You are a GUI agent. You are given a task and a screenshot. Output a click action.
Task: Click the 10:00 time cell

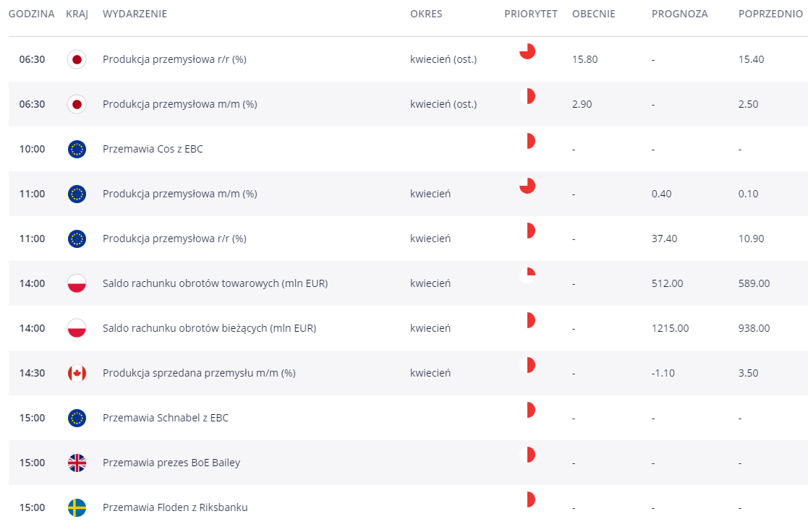click(x=32, y=149)
